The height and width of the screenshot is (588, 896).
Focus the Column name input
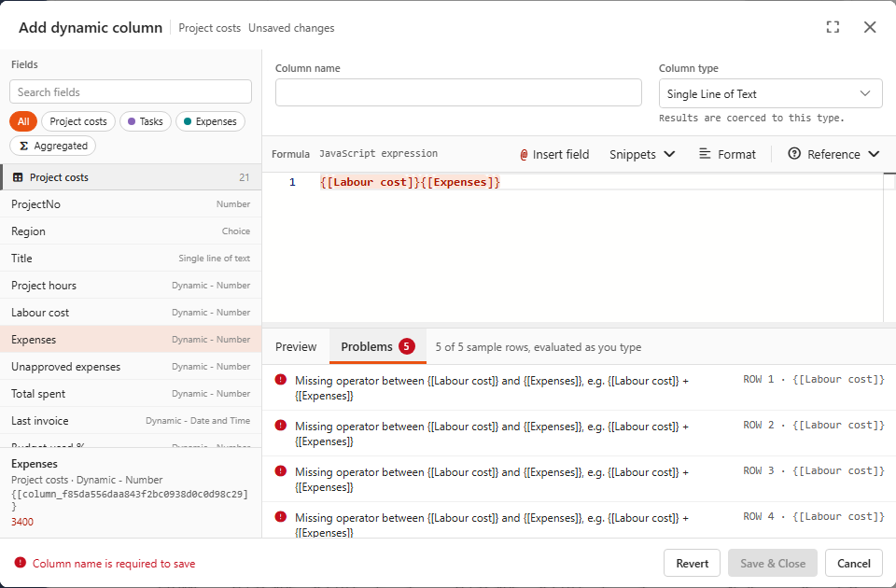458,92
